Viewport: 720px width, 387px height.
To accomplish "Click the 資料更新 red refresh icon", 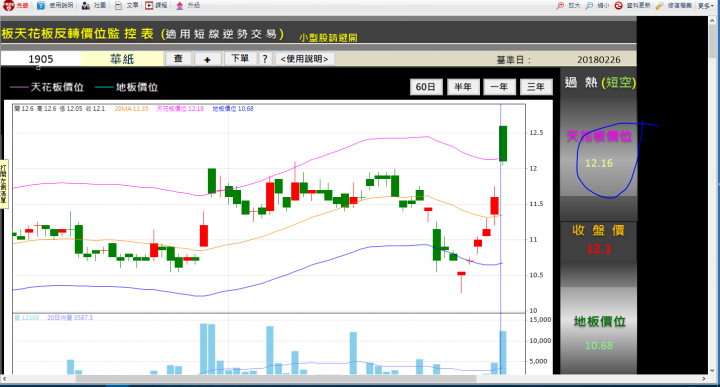I will [x=619, y=6].
